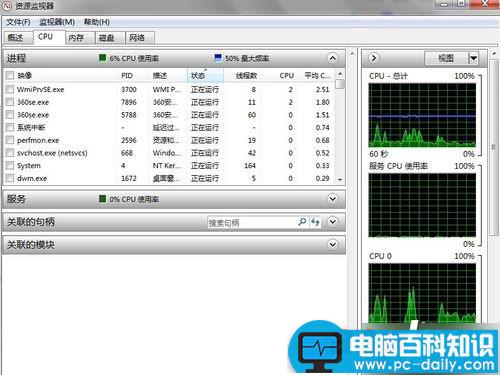Sort by the 映像 column header

(x=65, y=76)
